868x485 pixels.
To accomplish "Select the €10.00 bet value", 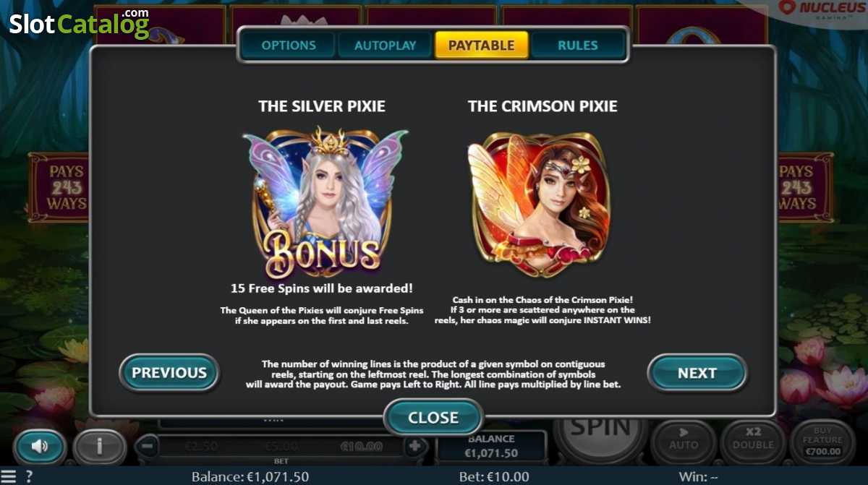I will 361,447.
